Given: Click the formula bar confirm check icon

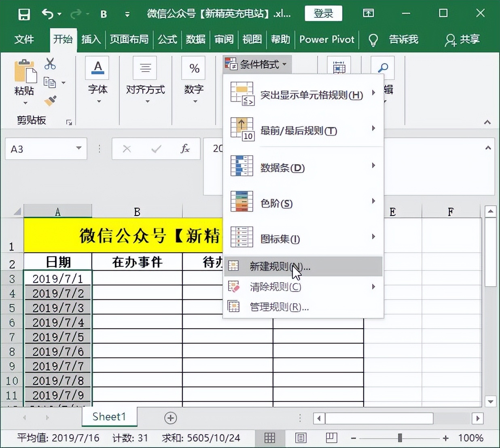Looking at the screenshot, I should coord(156,149).
